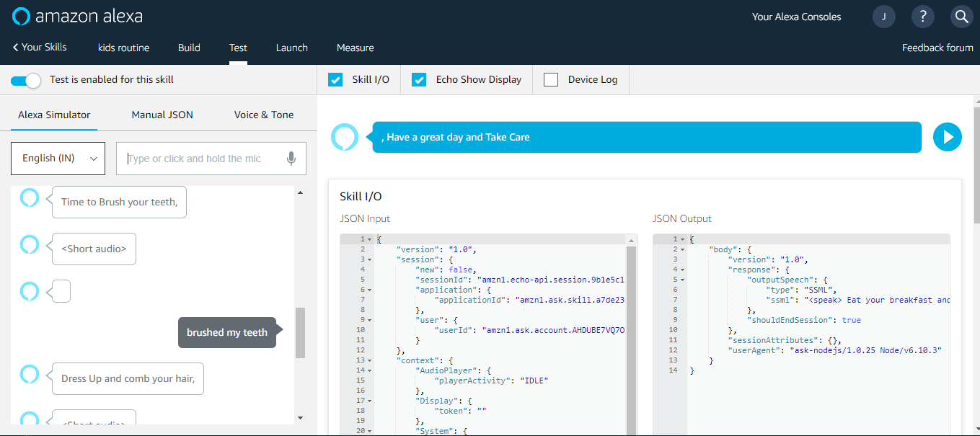
Task: Click Alexa ring beside first Short audio bubble
Action: [x=30, y=244]
